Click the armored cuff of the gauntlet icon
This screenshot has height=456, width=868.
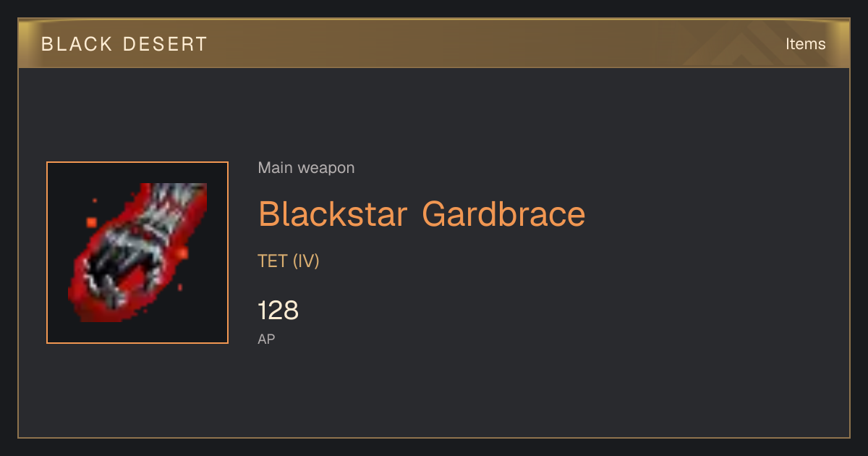pyautogui.click(x=174, y=206)
